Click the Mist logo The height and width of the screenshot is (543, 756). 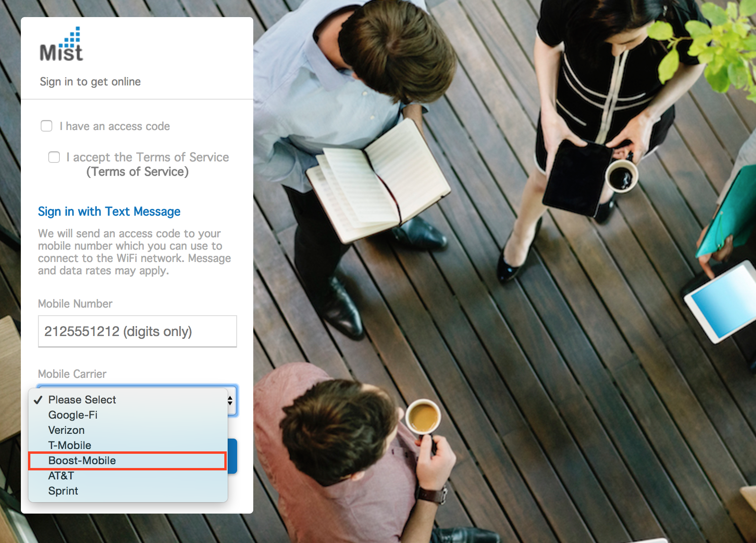pyautogui.click(x=61, y=44)
